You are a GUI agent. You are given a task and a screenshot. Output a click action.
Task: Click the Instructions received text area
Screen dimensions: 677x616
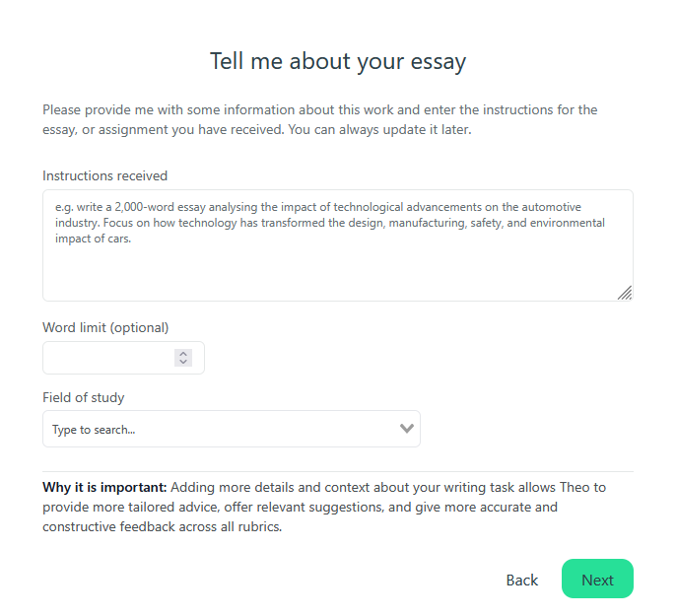click(337, 266)
